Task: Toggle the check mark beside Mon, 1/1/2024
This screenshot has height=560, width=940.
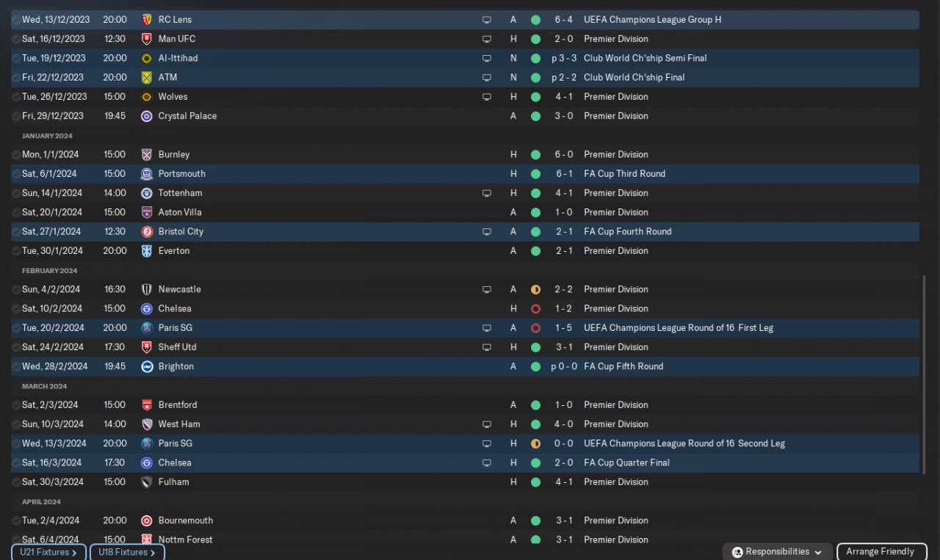Action: click(x=16, y=155)
